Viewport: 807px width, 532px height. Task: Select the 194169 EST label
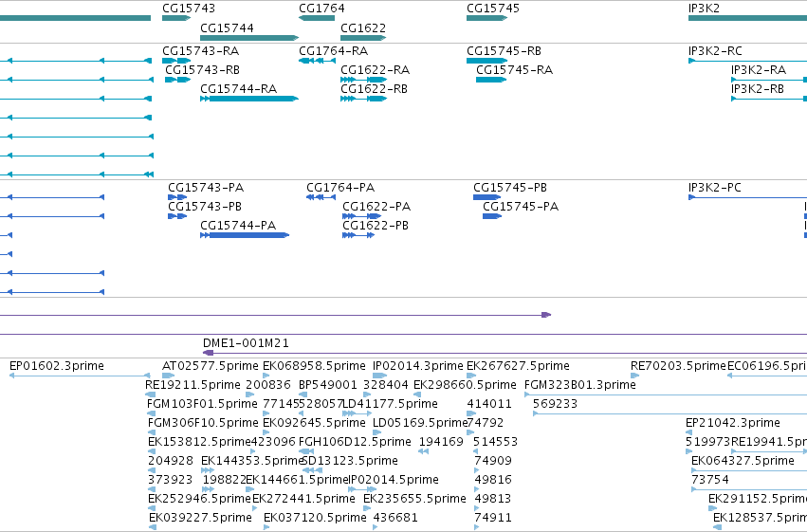point(441,442)
